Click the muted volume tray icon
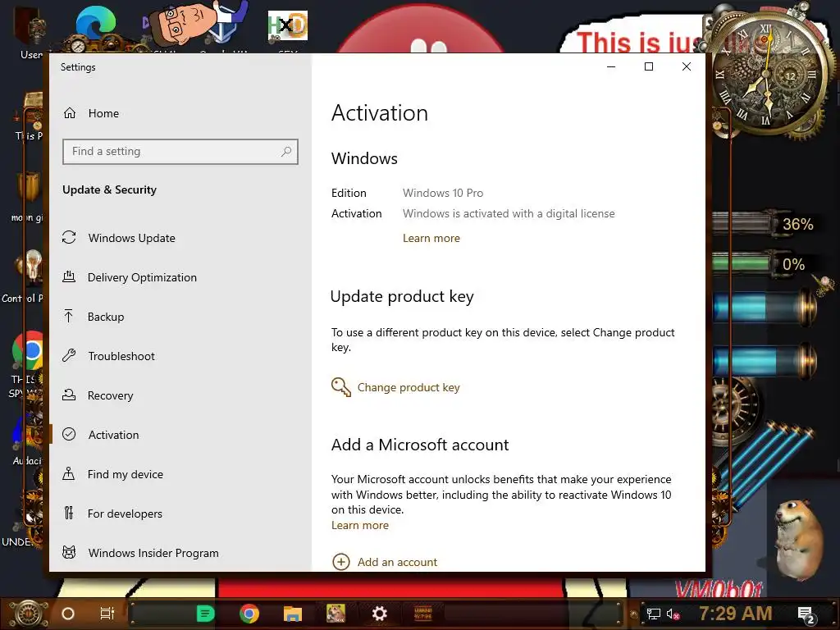 click(673, 614)
